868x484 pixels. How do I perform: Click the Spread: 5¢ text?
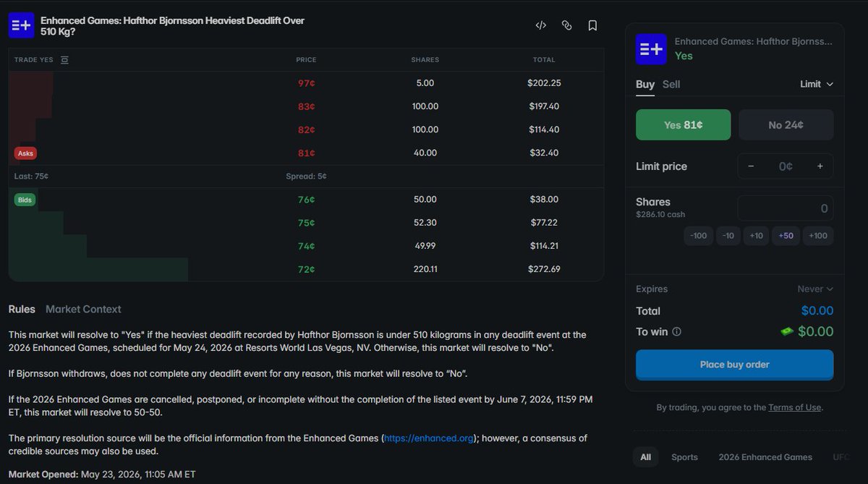[306, 176]
